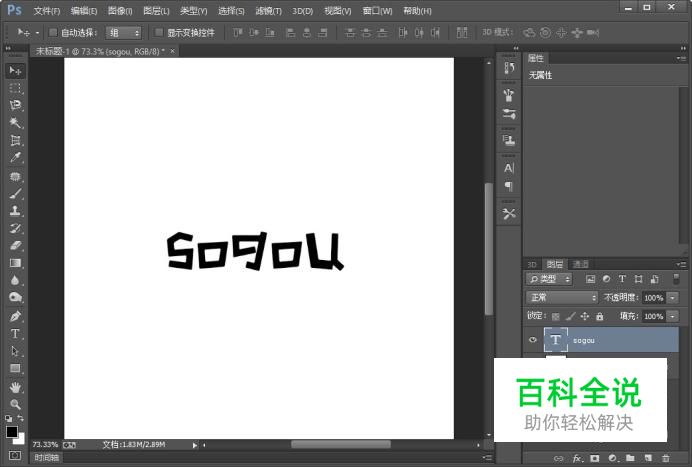Toggle the layer filtering switch
The height and width of the screenshot is (467, 692).
point(676,279)
